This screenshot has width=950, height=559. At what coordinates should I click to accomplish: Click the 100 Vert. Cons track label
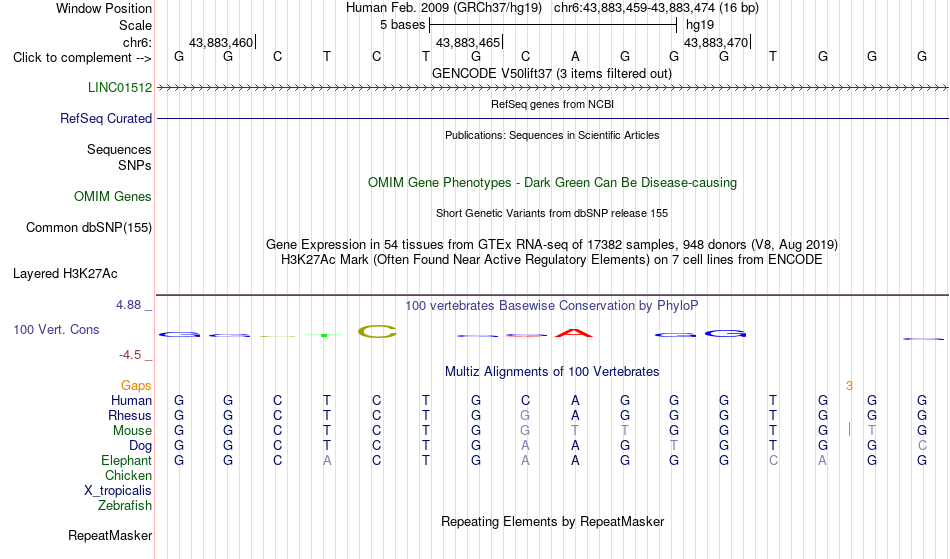(x=56, y=329)
